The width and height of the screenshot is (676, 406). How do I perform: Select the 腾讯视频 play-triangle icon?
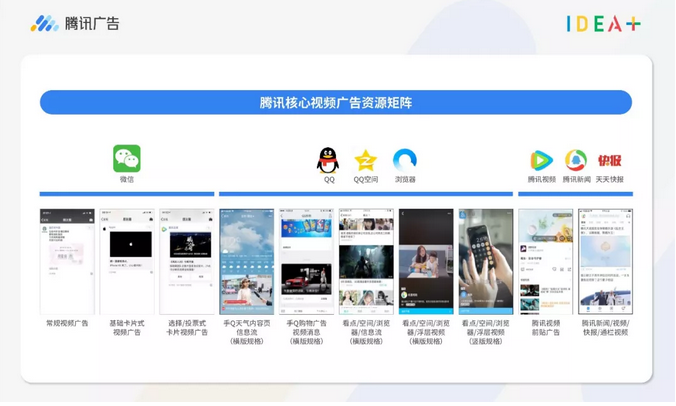[541, 160]
